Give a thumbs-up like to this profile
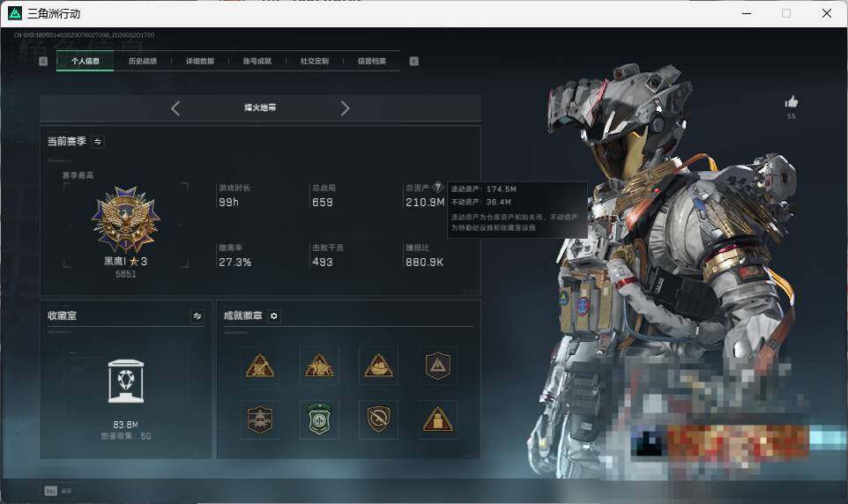This screenshot has width=848, height=504. 792,101
